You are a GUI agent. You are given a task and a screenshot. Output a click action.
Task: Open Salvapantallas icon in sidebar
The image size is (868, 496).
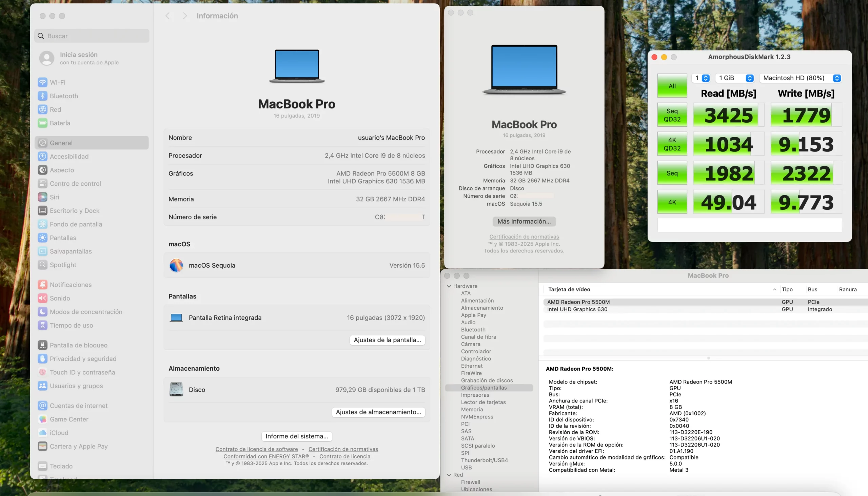[x=42, y=251]
